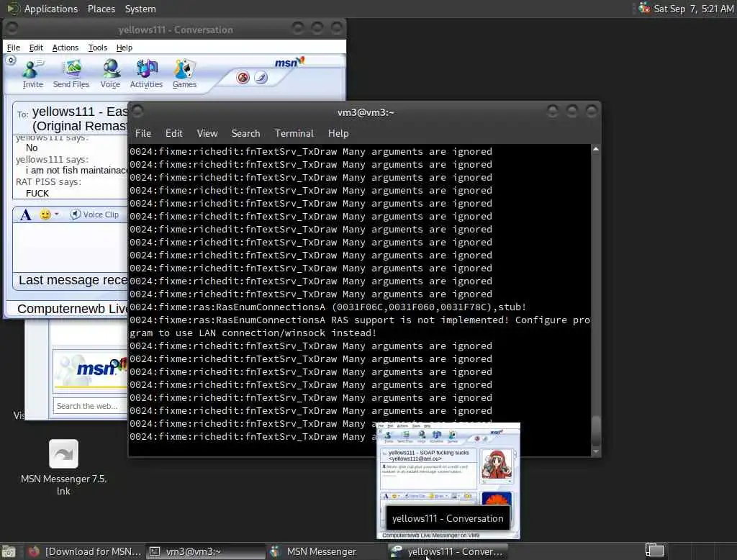This screenshot has width=737, height=560.
Task: Switch to Download for MSN taskbar item
Action: point(85,551)
